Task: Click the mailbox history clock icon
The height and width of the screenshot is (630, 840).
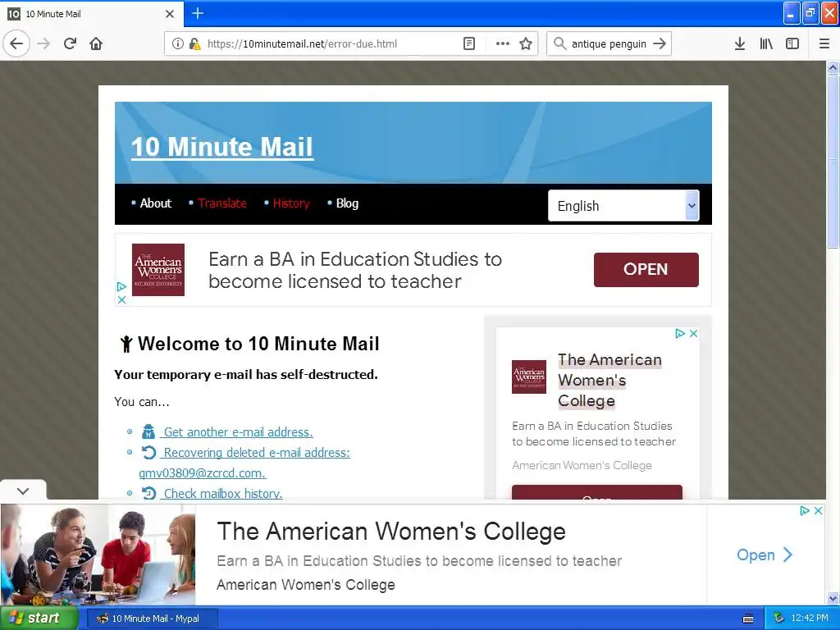Action: [148, 493]
